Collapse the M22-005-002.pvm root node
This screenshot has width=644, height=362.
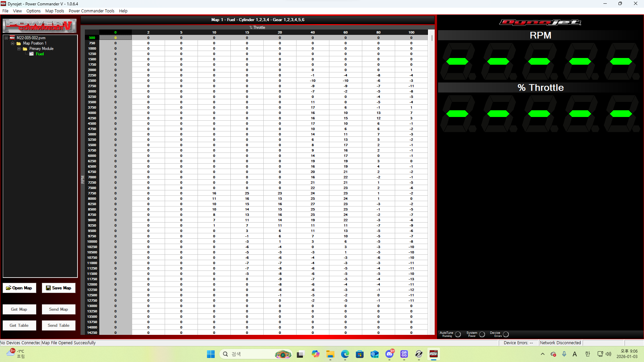click(x=6, y=38)
